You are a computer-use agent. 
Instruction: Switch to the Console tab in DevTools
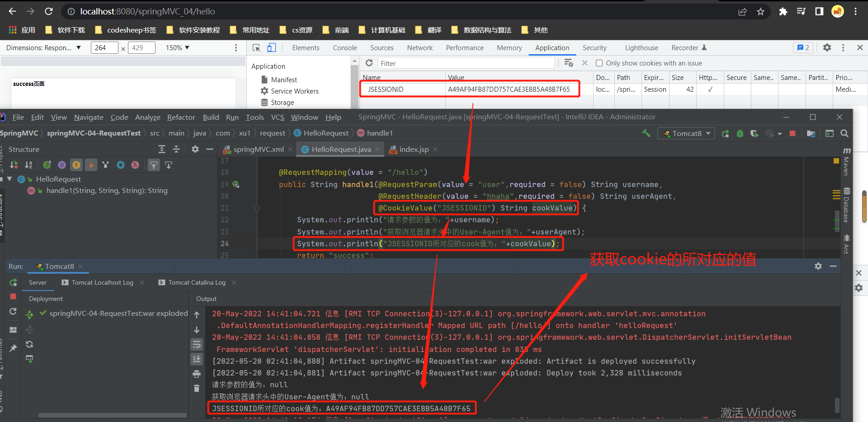pyautogui.click(x=345, y=47)
